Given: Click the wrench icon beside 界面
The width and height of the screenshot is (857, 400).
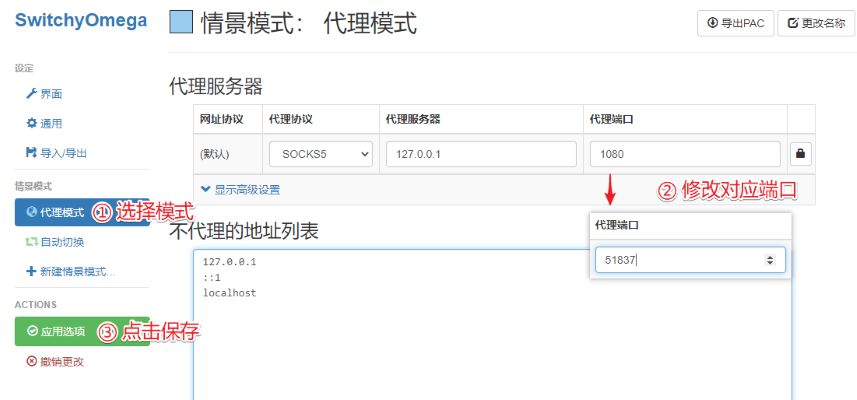Looking at the screenshot, I should pyautogui.click(x=31, y=94).
